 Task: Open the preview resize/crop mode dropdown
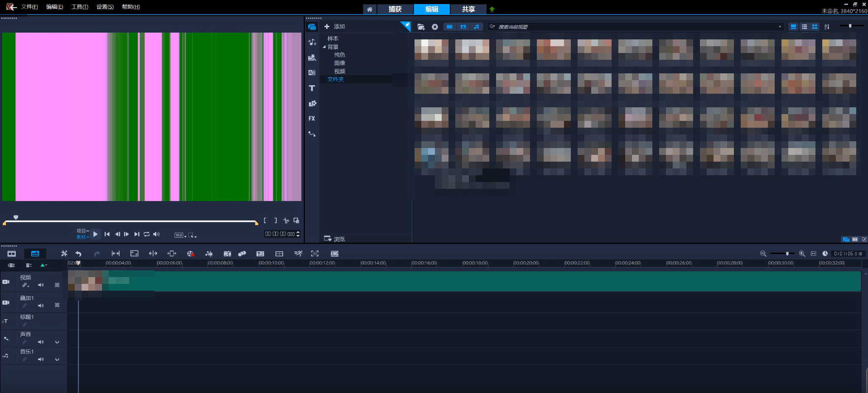coord(192,235)
